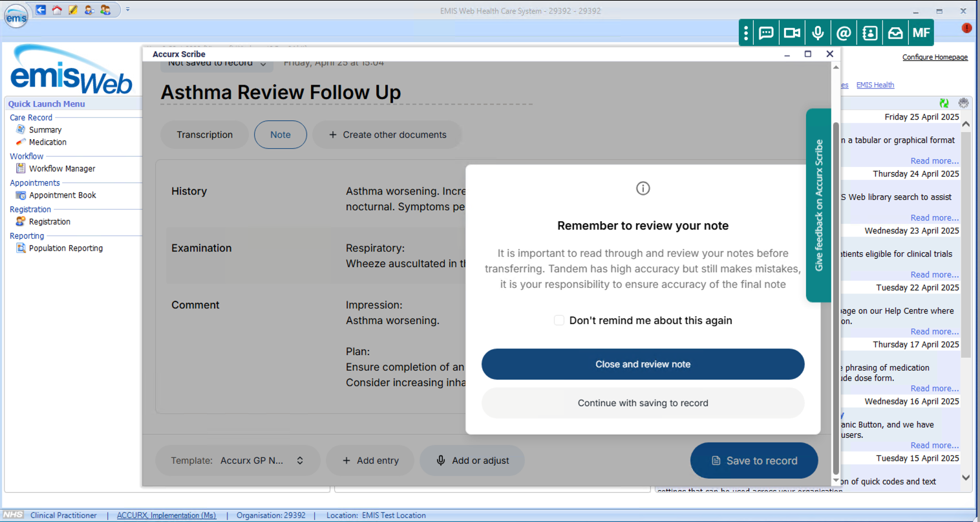Screen dimensions: 980x522
Task: Open Give feedback on Accurx Scribe tab
Action: coord(818,205)
